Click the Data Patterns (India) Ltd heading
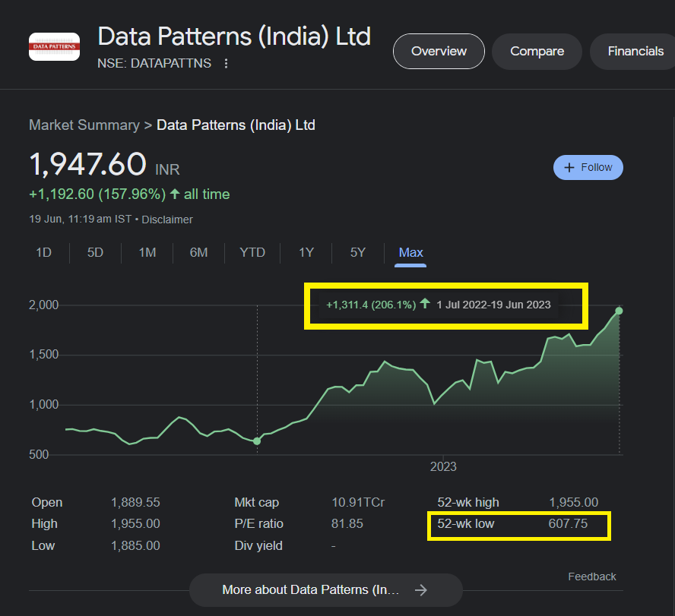Screen dimensions: 675x616 (x=234, y=36)
